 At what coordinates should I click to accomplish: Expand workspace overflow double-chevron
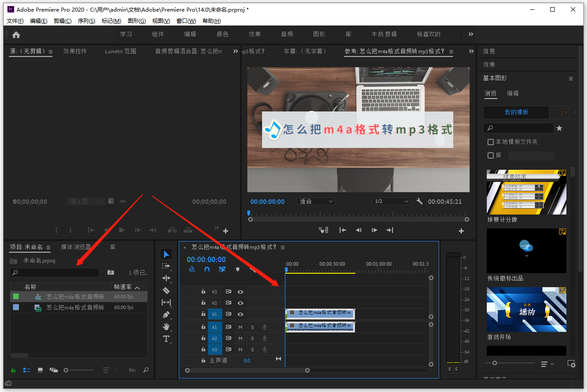coord(471,34)
